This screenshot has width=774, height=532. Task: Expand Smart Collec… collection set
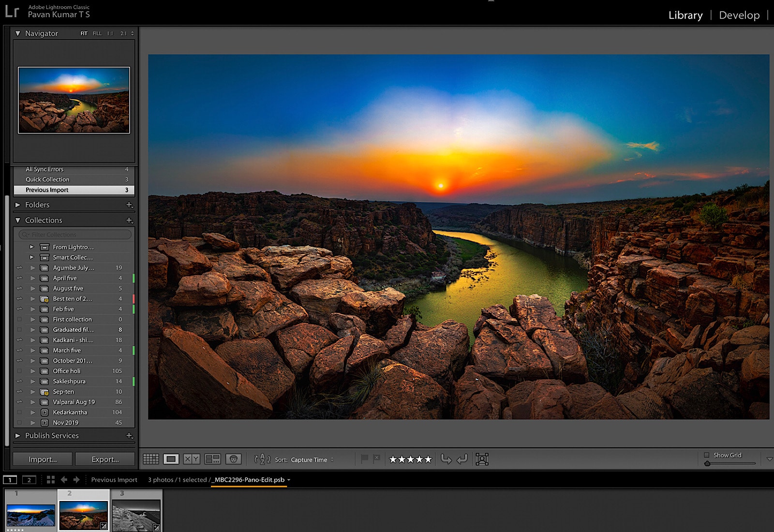click(32, 257)
